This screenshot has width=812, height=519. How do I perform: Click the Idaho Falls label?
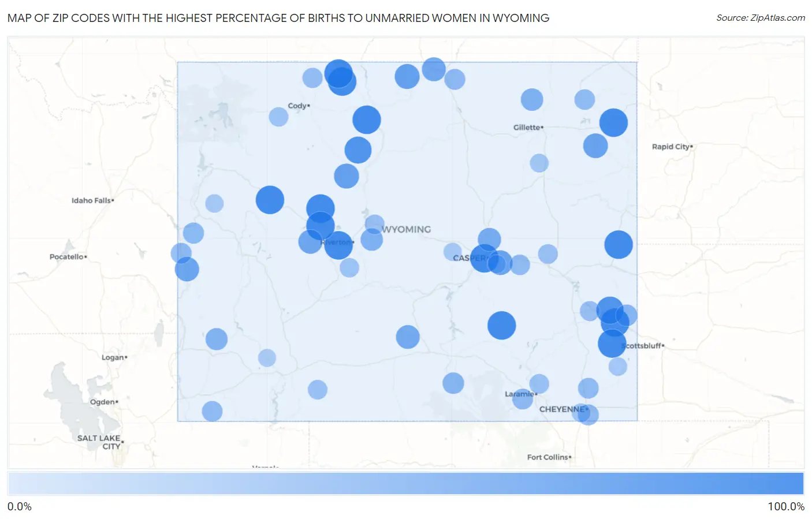pyautogui.click(x=92, y=200)
